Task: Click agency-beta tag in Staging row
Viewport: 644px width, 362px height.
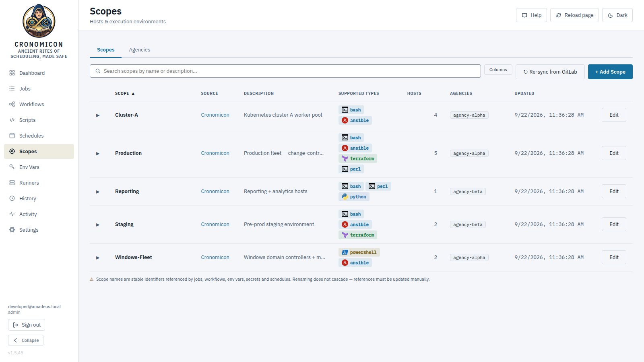Action: (468, 224)
